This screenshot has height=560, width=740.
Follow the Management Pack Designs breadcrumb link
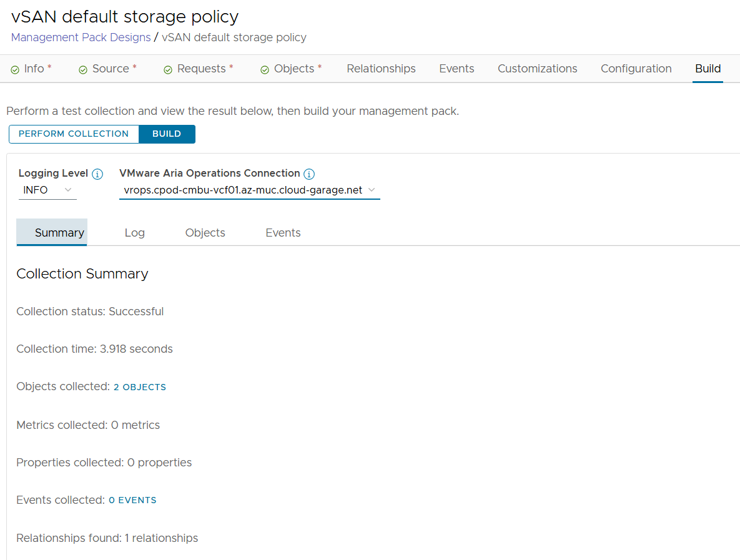(81, 37)
